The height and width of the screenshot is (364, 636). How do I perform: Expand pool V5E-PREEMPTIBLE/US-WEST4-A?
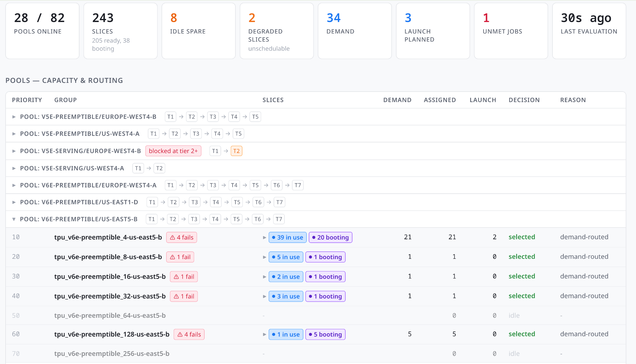[x=14, y=134]
